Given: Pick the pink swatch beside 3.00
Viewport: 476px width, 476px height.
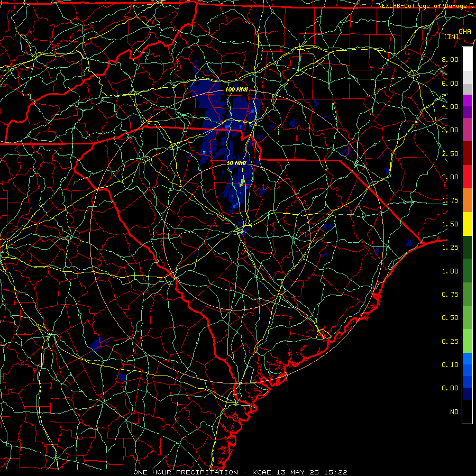Looking at the screenshot, I should click(467, 130).
